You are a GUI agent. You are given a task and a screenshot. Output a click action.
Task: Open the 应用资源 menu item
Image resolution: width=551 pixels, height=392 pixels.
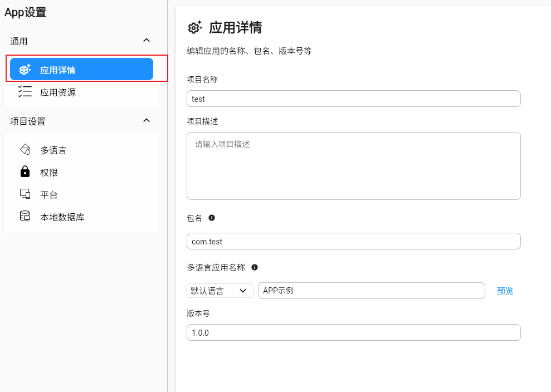81,92
